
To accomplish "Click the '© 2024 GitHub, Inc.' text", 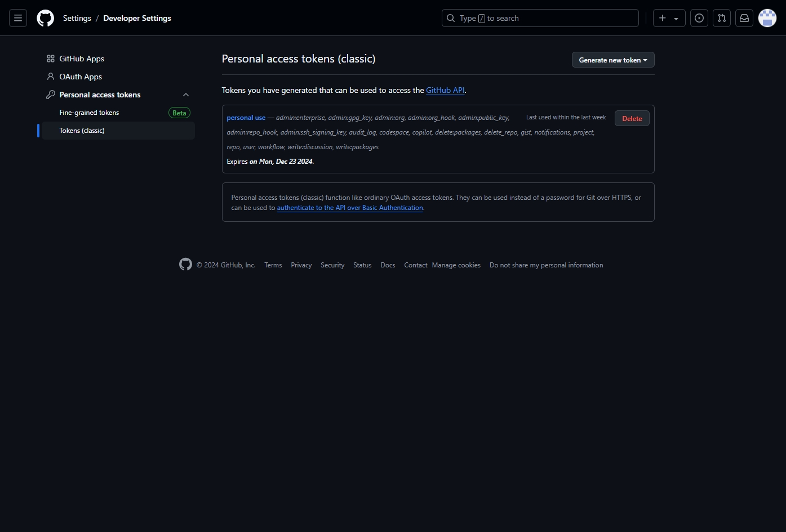I will [226, 265].
